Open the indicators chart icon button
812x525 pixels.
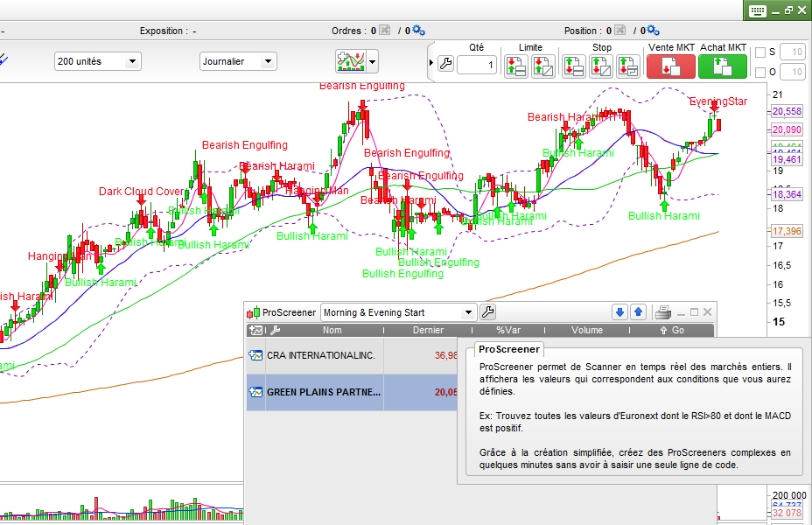point(351,61)
